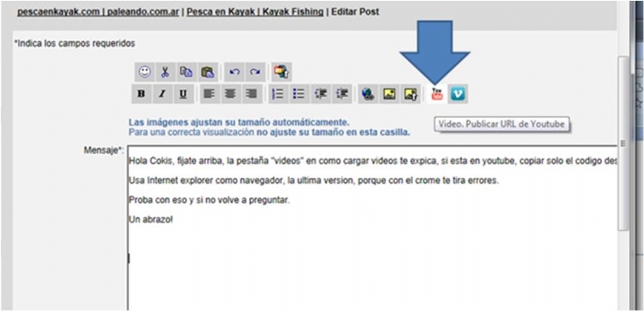Open the Kayak Fishing breadcrumb link
The width and height of the screenshot is (644, 311).
(x=294, y=12)
